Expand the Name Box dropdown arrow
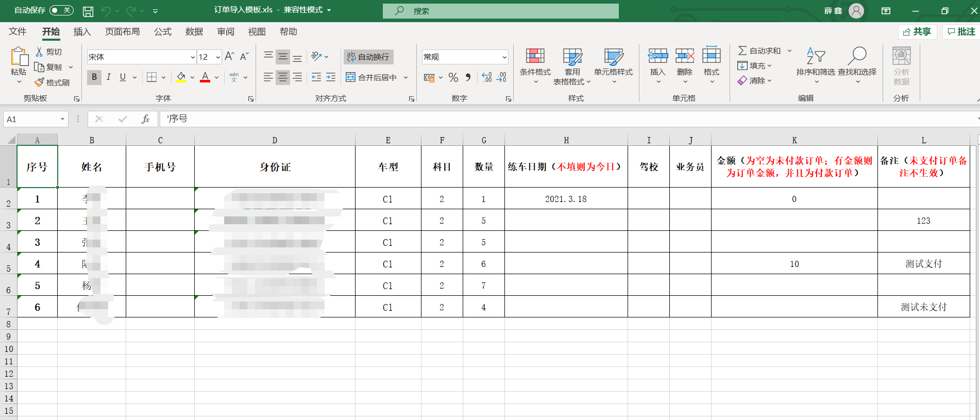The width and height of the screenshot is (980, 420). pos(62,119)
